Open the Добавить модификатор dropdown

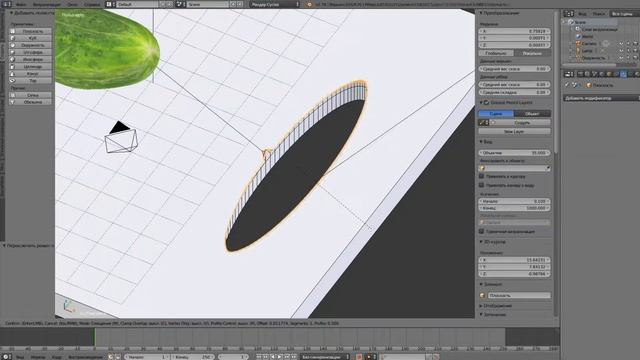pyautogui.click(x=602, y=98)
